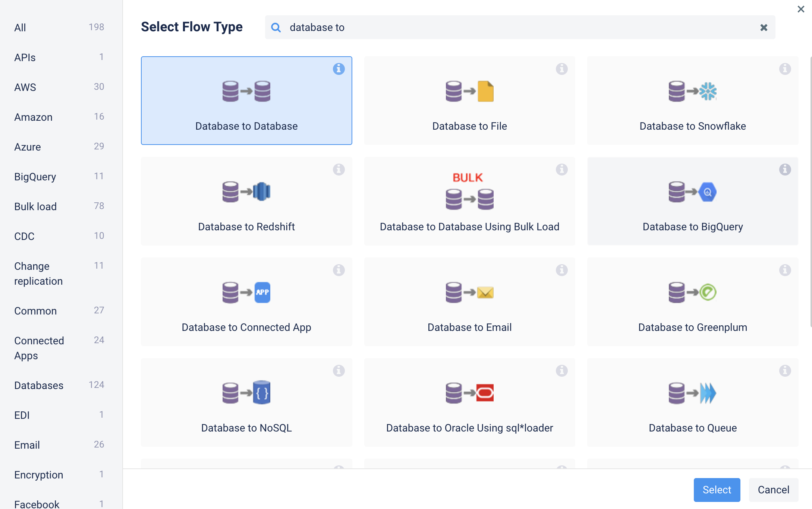Select the Database to Email icon
The height and width of the screenshot is (509, 812).
(469, 293)
